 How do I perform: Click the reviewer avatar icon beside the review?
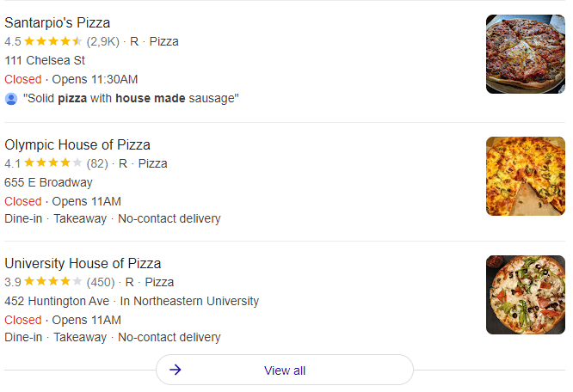(11, 99)
